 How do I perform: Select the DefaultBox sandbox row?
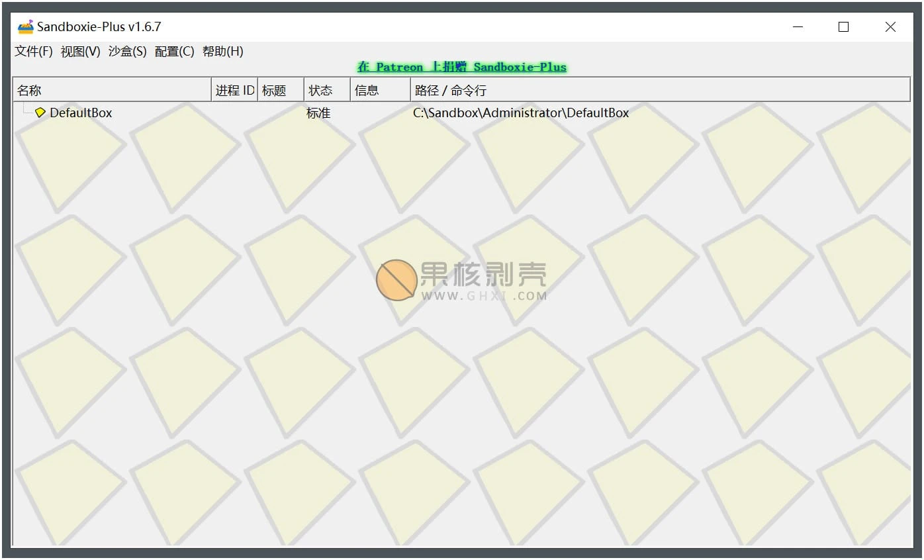(x=461, y=113)
